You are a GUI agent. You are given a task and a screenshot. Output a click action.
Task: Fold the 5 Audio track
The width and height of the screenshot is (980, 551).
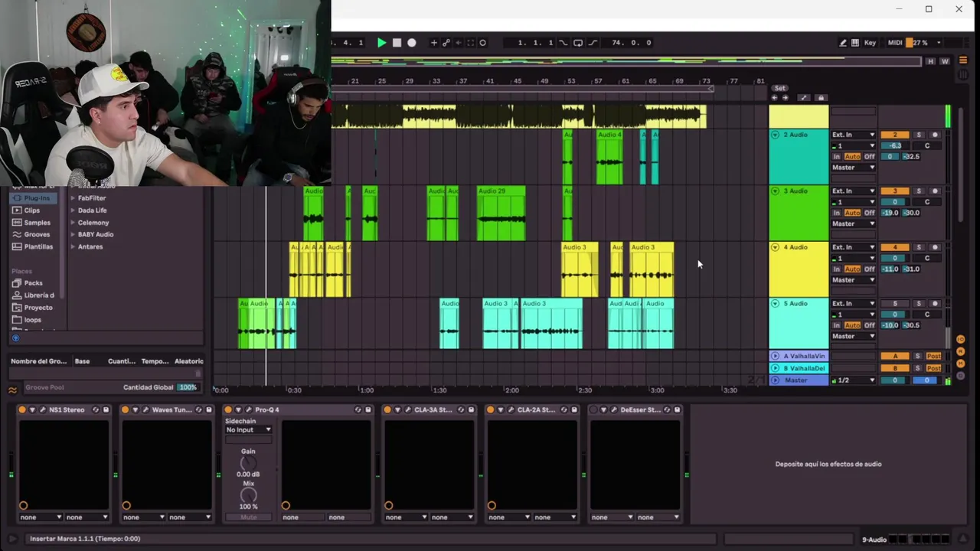tap(775, 304)
